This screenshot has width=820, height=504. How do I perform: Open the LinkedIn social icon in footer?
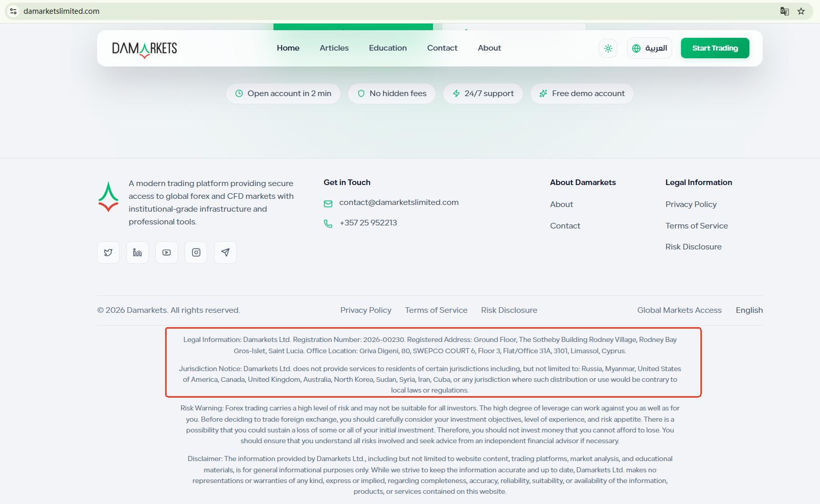138,253
